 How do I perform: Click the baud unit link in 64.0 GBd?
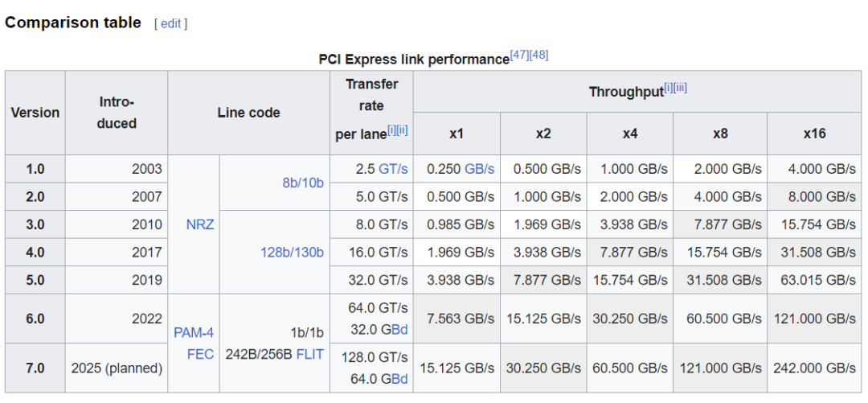(399, 379)
